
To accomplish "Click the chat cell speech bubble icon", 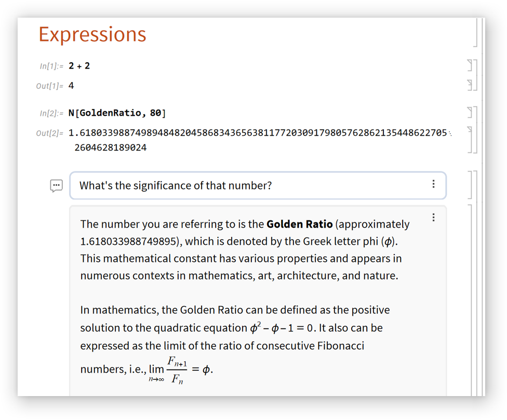I will click(x=56, y=186).
